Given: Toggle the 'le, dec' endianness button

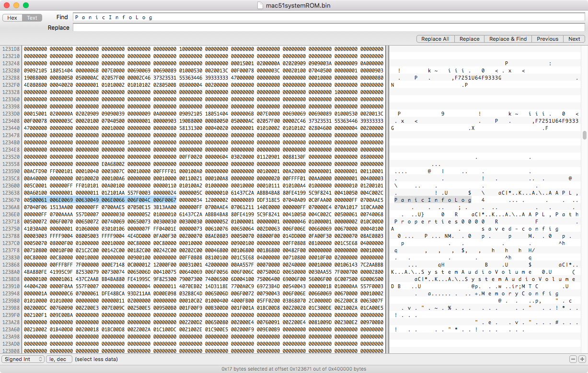Looking at the screenshot, I should tap(59, 359).
